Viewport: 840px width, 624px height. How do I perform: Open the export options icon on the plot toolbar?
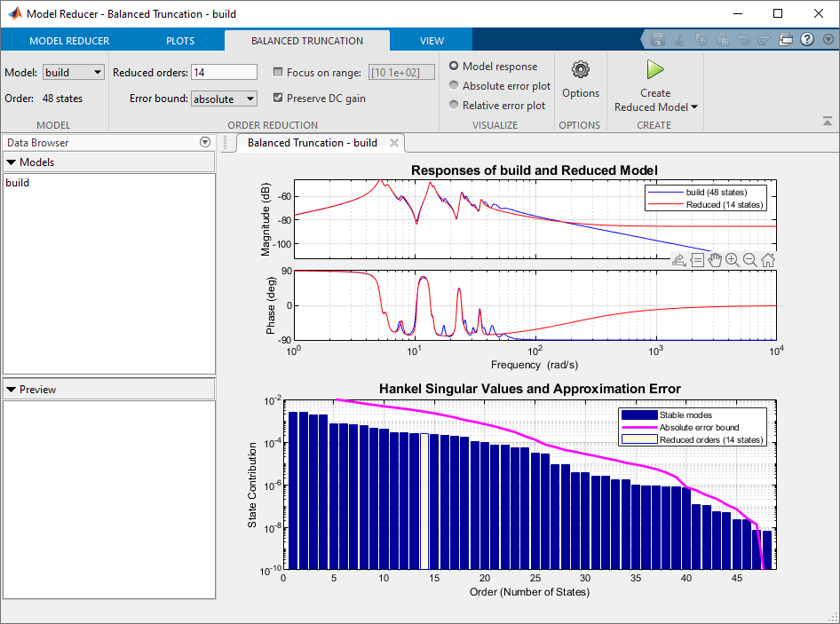679,259
